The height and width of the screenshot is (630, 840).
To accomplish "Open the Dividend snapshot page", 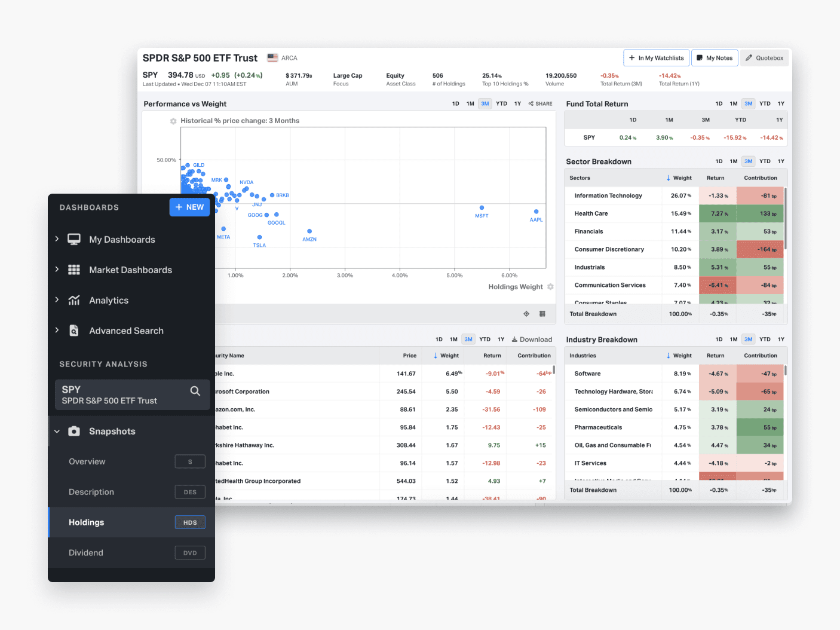I will coord(86,553).
